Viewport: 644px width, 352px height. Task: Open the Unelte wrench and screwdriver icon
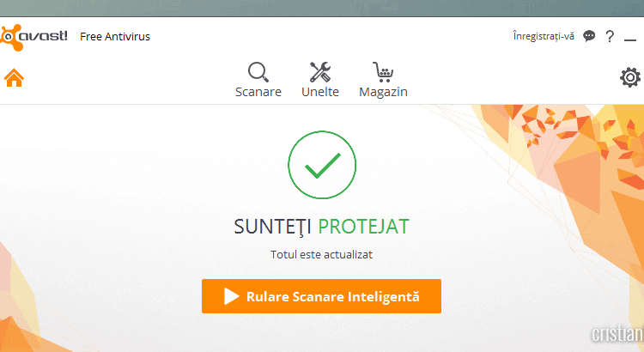320,71
